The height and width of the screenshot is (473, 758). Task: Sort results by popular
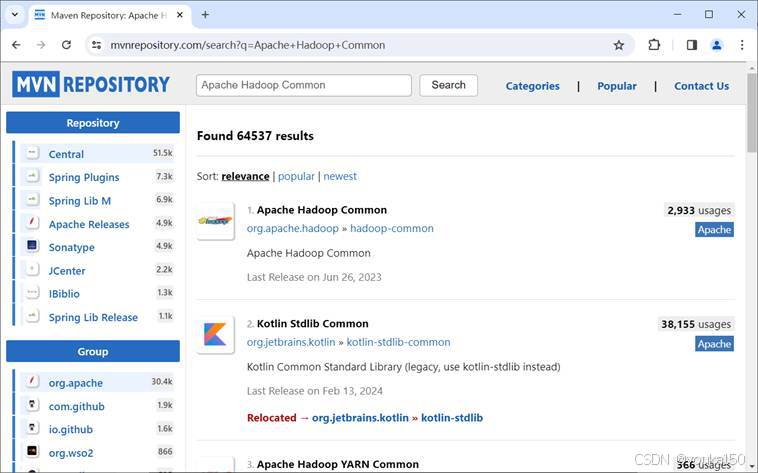[x=296, y=177]
